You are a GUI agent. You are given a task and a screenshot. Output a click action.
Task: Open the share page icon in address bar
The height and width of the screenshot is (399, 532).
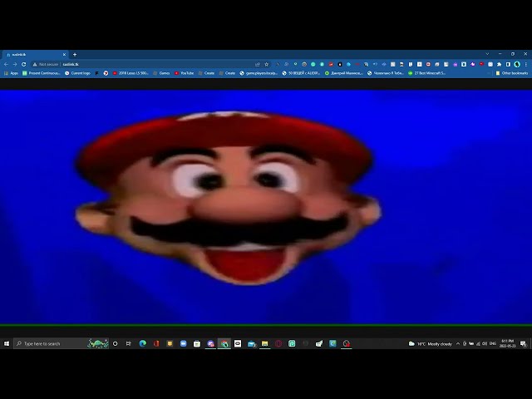(x=258, y=64)
